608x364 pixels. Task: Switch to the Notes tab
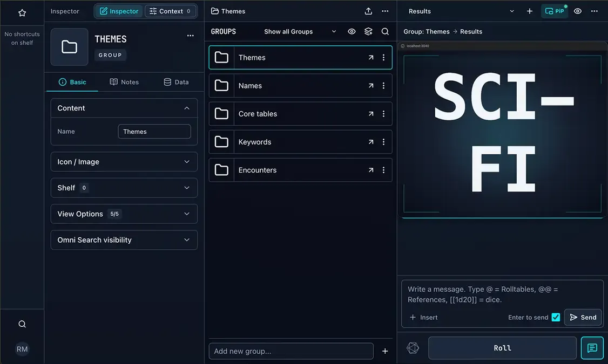pos(124,82)
